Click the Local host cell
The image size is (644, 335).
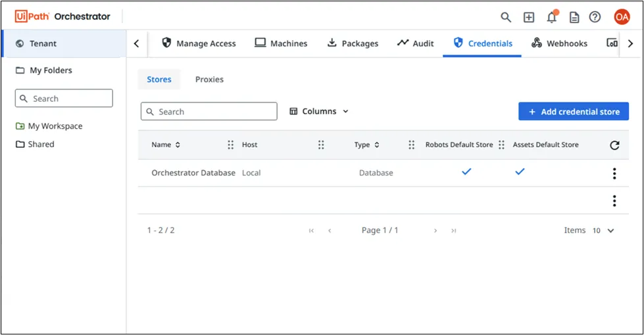251,173
